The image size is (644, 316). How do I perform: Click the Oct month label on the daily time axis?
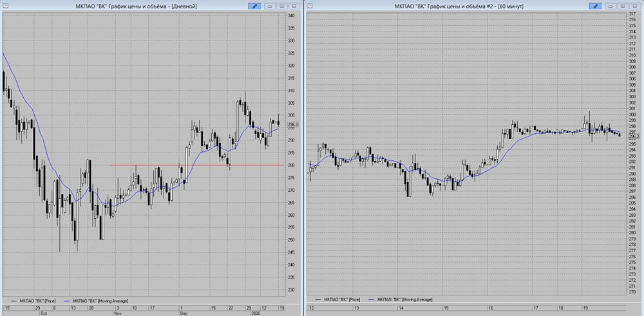point(43,313)
